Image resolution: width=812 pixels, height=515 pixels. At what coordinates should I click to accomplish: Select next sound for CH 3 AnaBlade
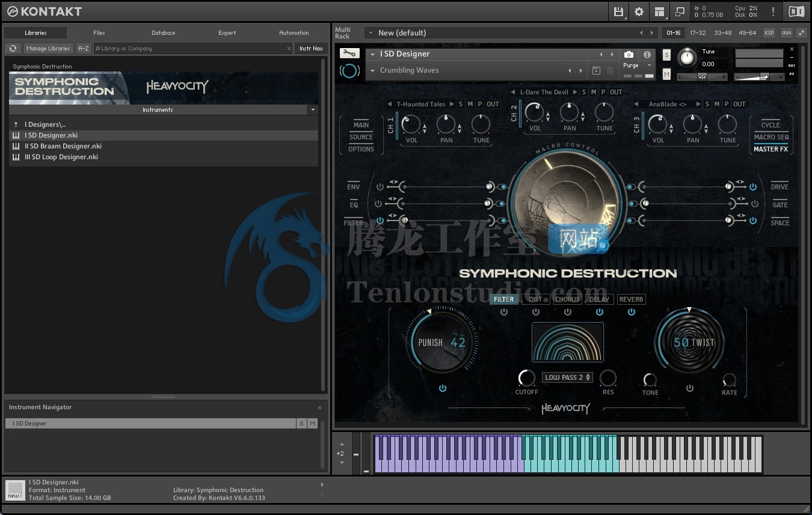[698, 104]
